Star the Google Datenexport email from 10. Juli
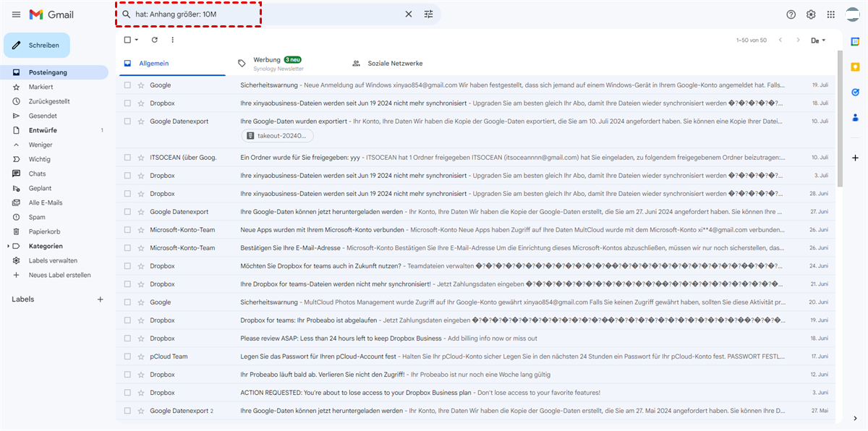Viewport: 868px width, 431px height. [141, 121]
